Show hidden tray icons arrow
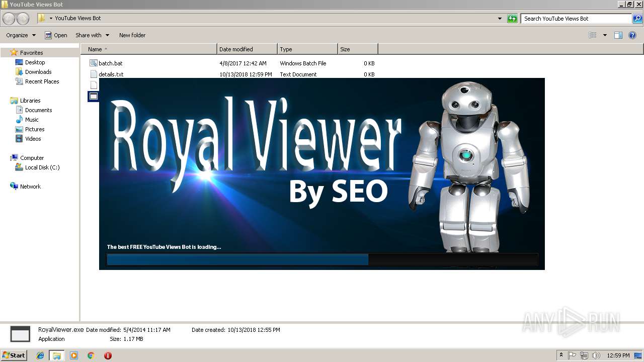This screenshot has height=362, width=644. pyautogui.click(x=561, y=355)
